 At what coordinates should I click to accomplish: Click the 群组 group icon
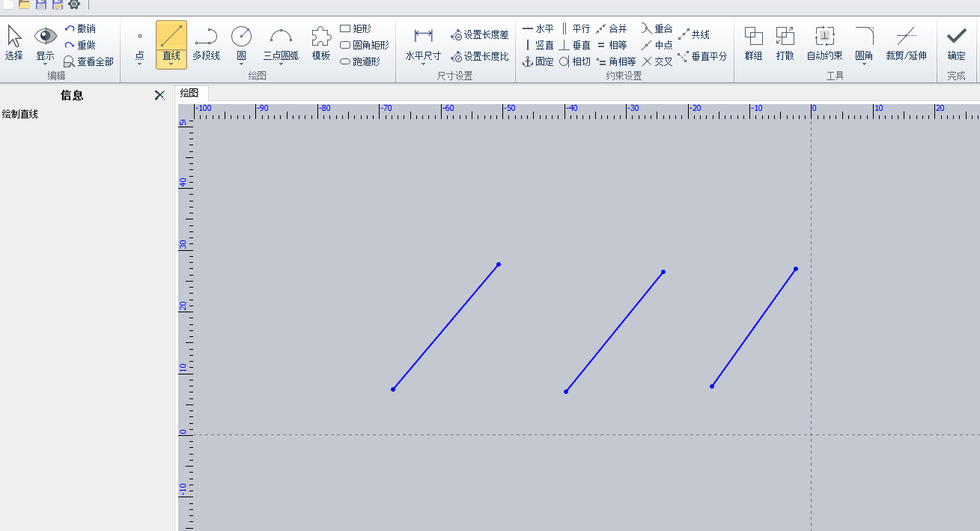pyautogui.click(x=753, y=43)
